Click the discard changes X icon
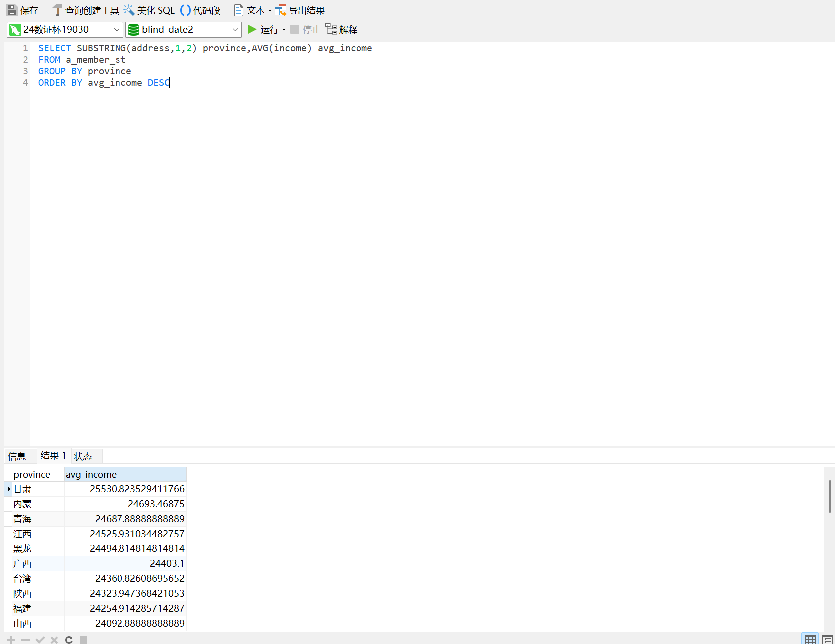This screenshot has width=835, height=644. coord(54,640)
